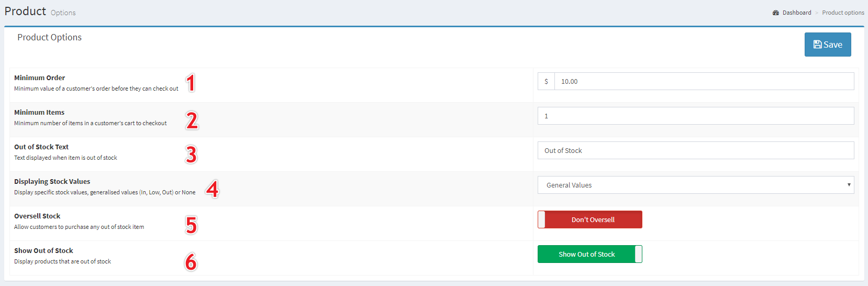Click the Dashboard gauge icon in breadcrumb

coord(776,13)
